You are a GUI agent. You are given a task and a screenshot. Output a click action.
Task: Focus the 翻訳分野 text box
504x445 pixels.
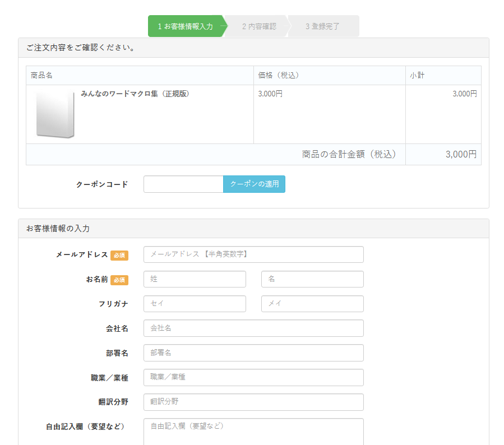(x=253, y=402)
